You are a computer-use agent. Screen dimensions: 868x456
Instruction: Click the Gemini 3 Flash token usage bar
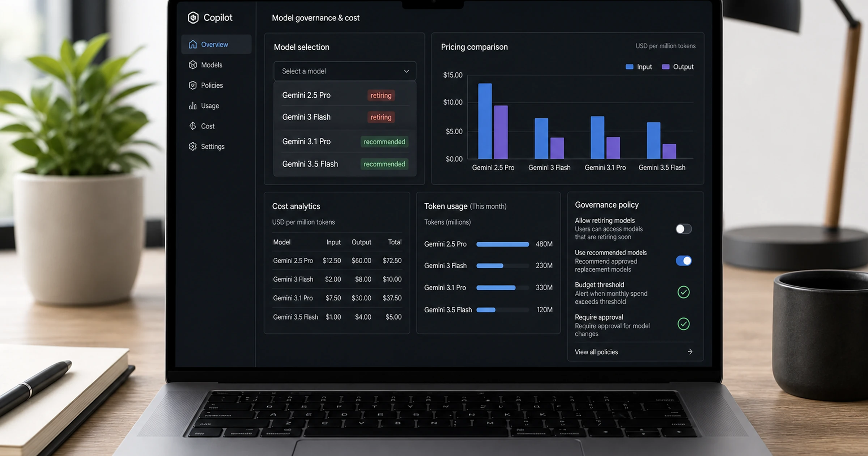tap(502, 266)
